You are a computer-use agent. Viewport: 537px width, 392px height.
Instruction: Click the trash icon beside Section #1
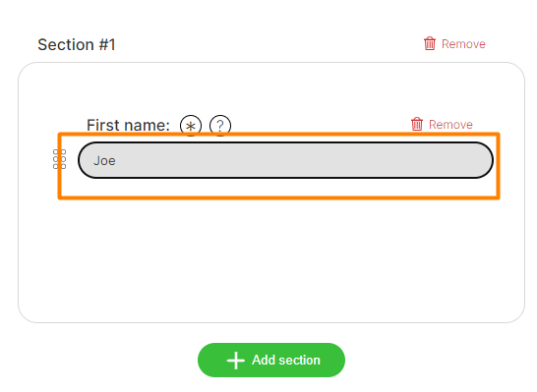point(430,43)
